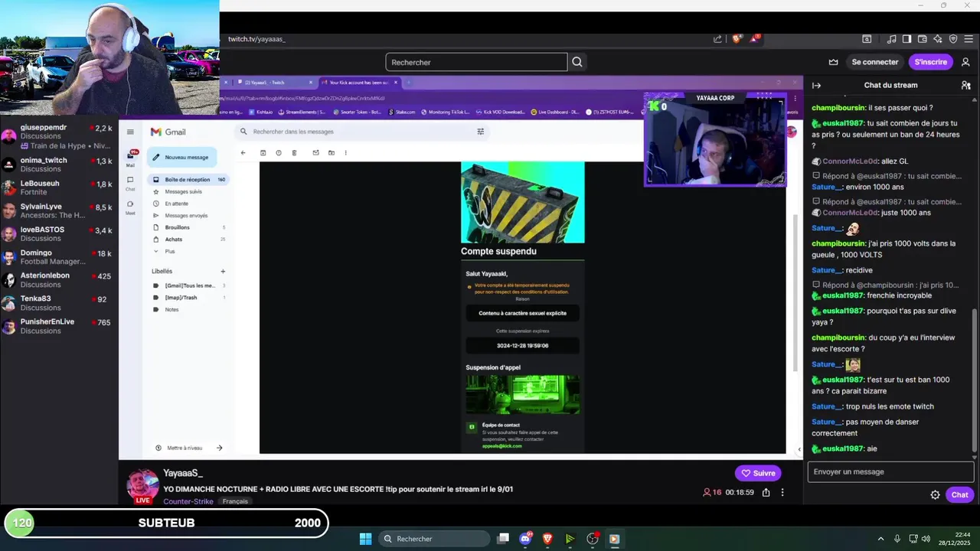
Task: Click the Se connecter button
Action: pos(875,62)
